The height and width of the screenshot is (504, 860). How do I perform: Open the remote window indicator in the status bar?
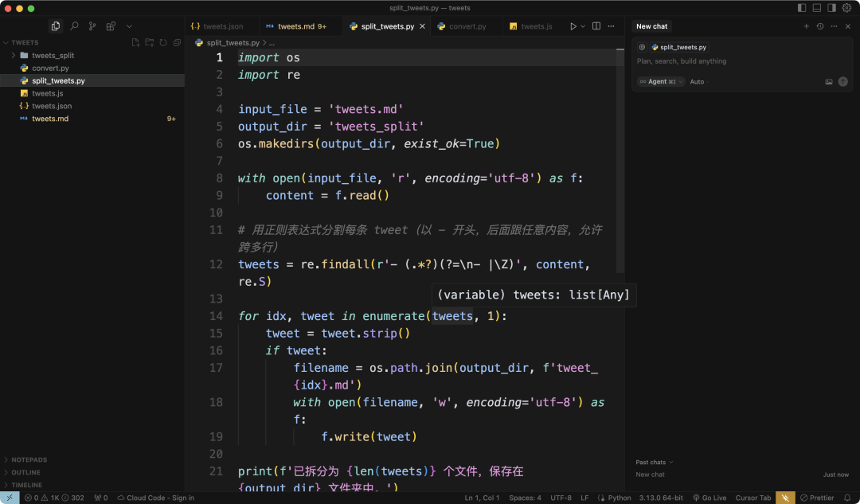tap(10, 498)
